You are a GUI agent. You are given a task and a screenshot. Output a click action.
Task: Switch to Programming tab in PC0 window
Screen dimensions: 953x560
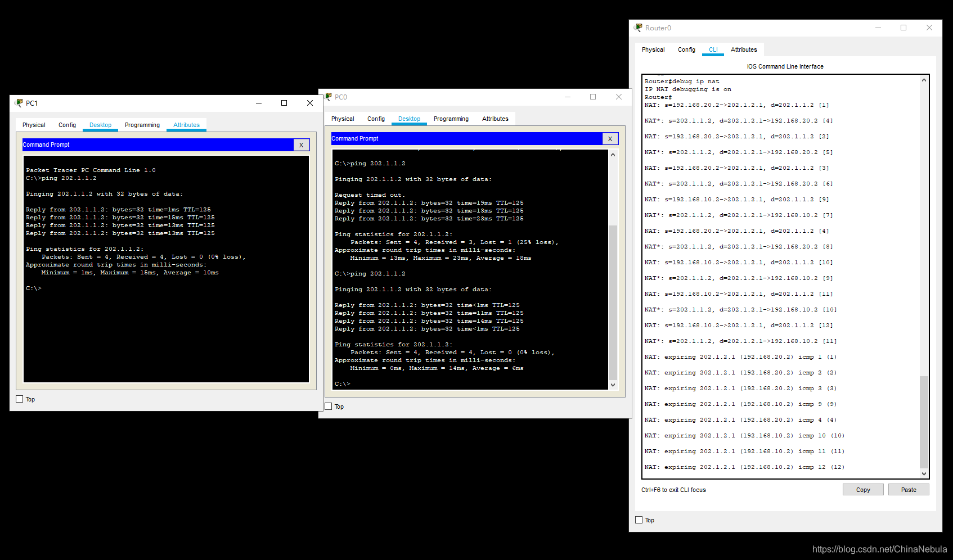point(451,119)
